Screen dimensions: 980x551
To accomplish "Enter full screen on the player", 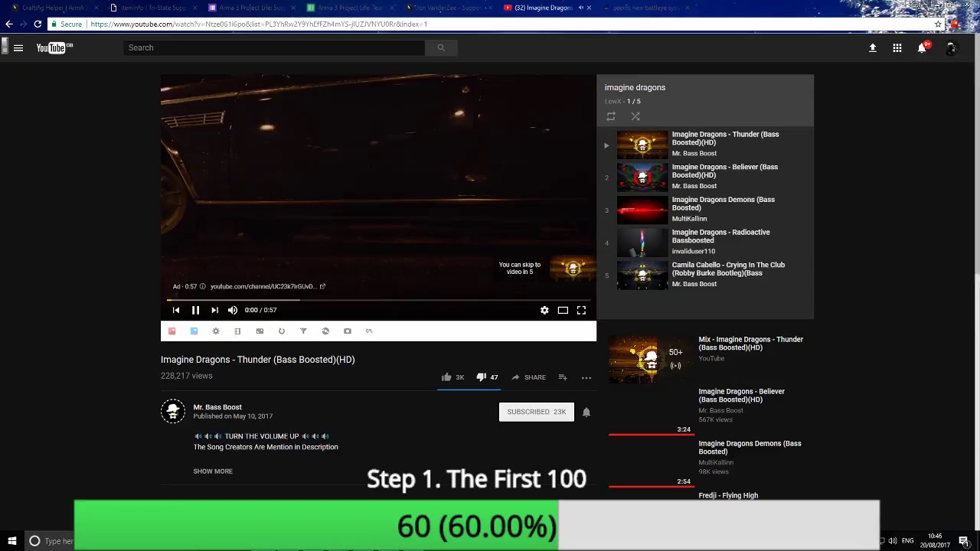I will pyautogui.click(x=581, y=310).
